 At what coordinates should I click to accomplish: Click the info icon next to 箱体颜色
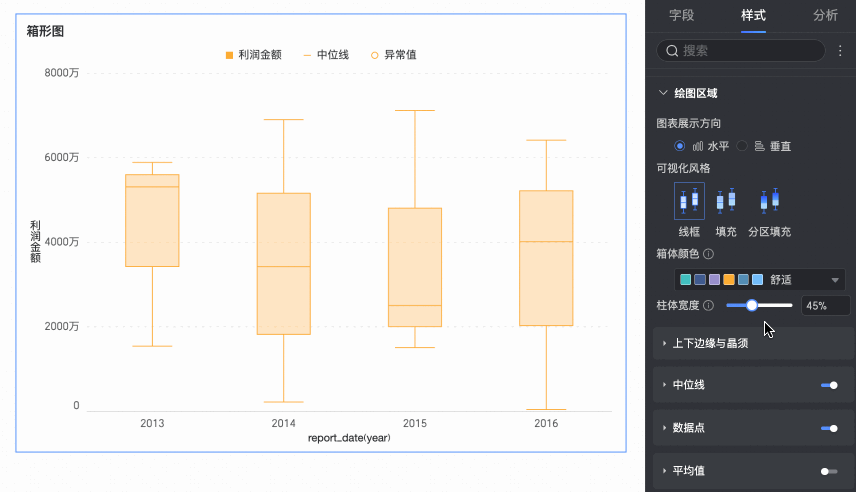click(708, 254)
